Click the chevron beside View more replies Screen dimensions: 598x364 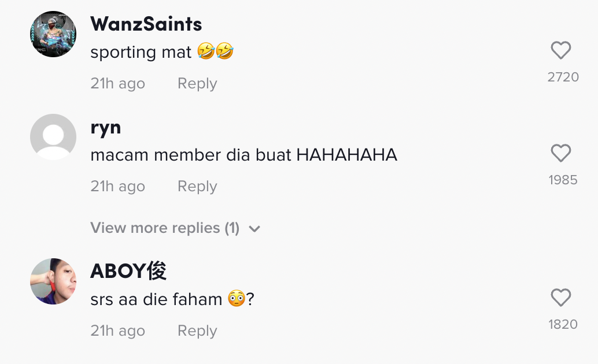pyautogui.click(x=254, y=229)
